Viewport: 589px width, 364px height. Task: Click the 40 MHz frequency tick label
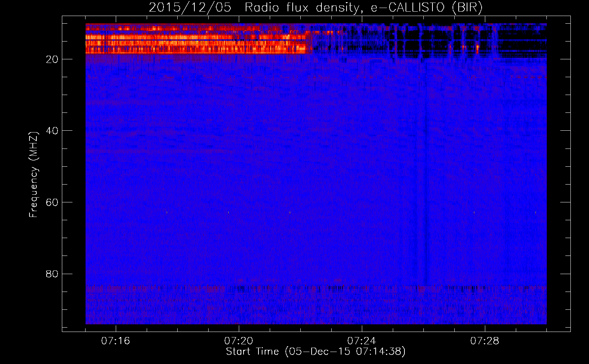(x=52, y=131)
